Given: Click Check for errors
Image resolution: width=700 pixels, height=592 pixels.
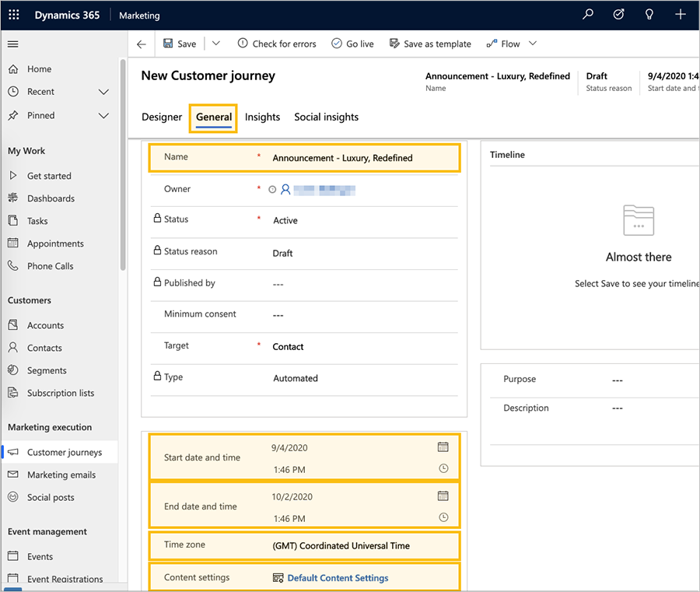Looking at the screenshot, I should point(277,44).
